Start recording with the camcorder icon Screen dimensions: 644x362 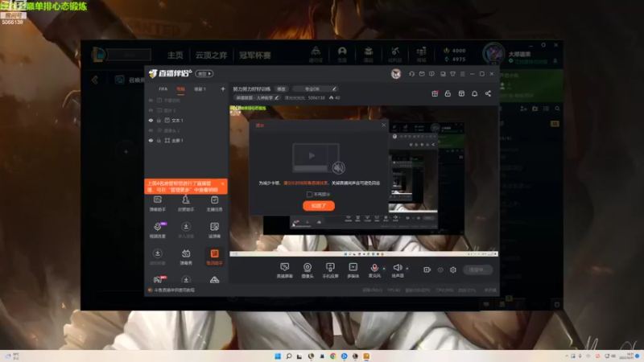(427, 269)
